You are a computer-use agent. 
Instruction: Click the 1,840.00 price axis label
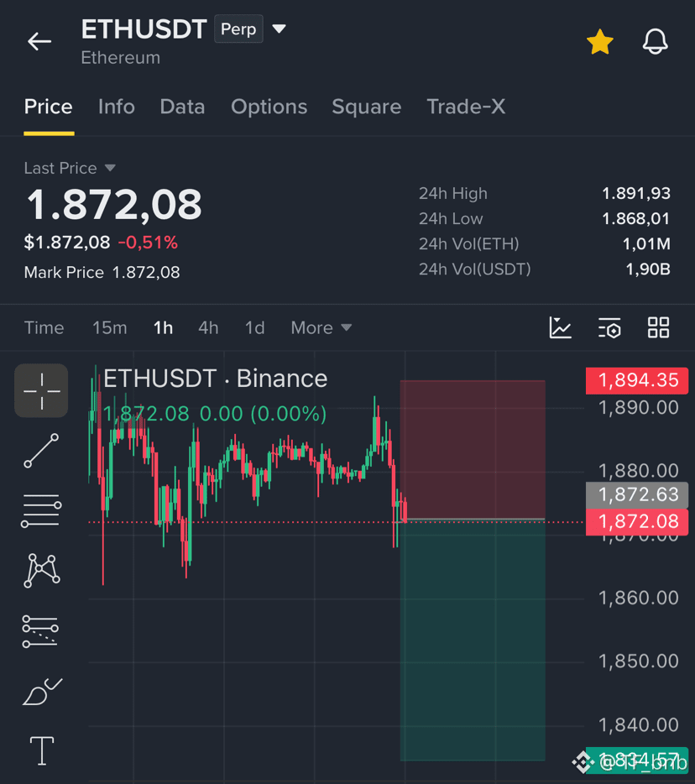pyautogui.click(x=639, y=725)
